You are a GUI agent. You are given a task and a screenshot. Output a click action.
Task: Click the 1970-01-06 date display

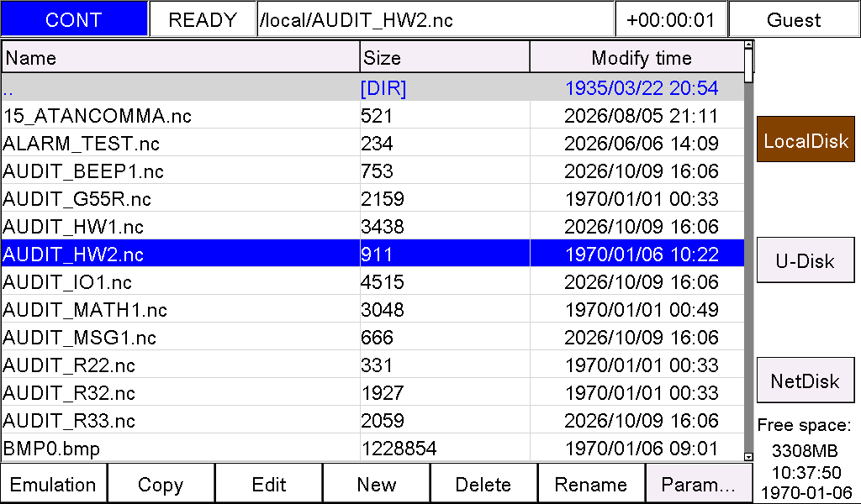[806, 492]
